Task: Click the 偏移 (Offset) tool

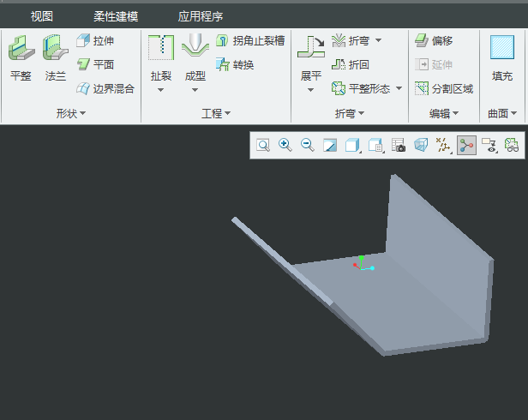Action: coord(434,41)
